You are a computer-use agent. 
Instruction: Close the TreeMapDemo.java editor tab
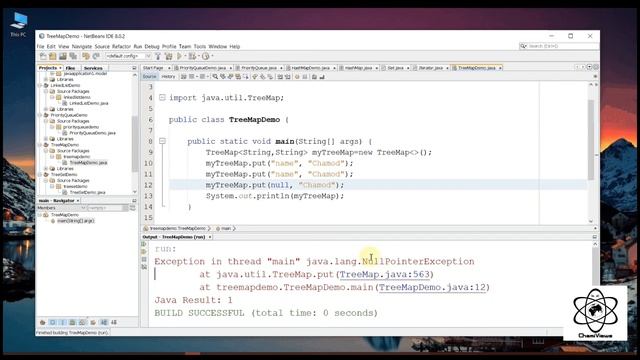[x=500, y=68]
